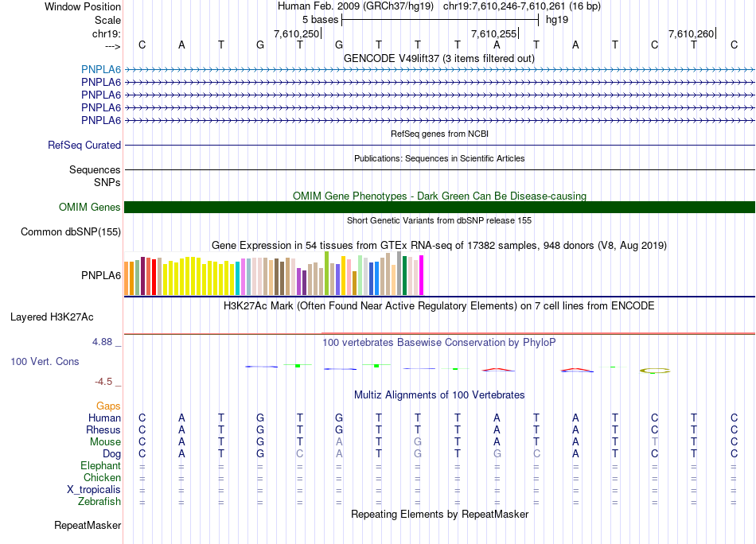Click the gray 'T' in the Mouse alignment row
This screenshot has width=756, height=544.
[654, 442]
